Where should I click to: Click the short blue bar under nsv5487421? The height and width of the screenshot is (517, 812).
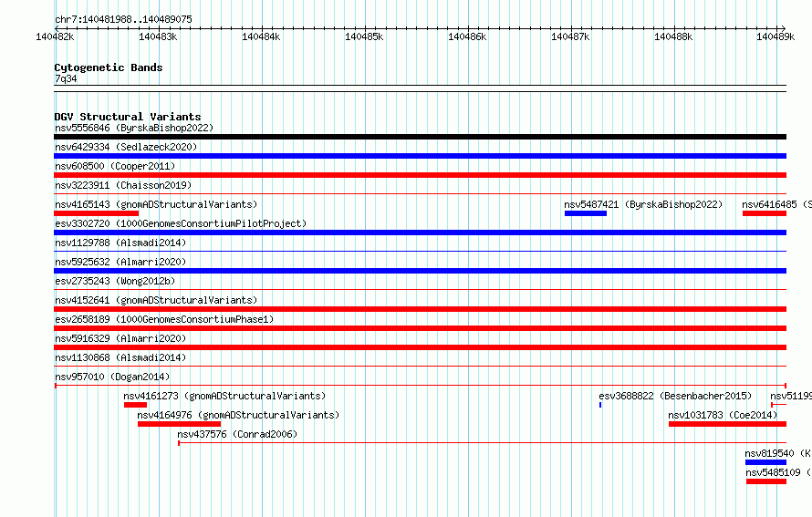585,213
